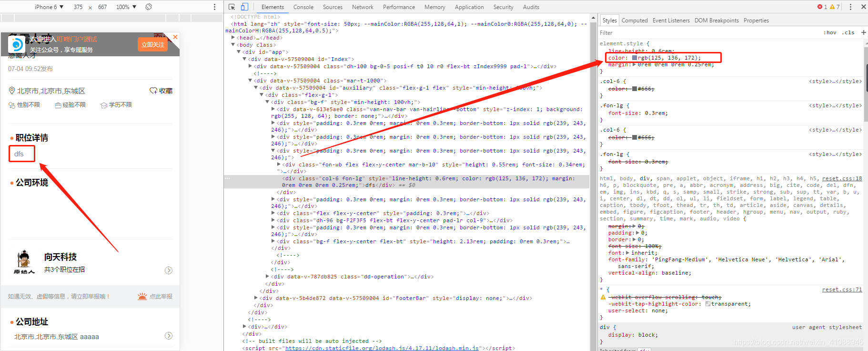Viewport: 868px width, 351px height.
Task: Expand the padding shorthand in reset.css rule
Action: click(637, 233)
